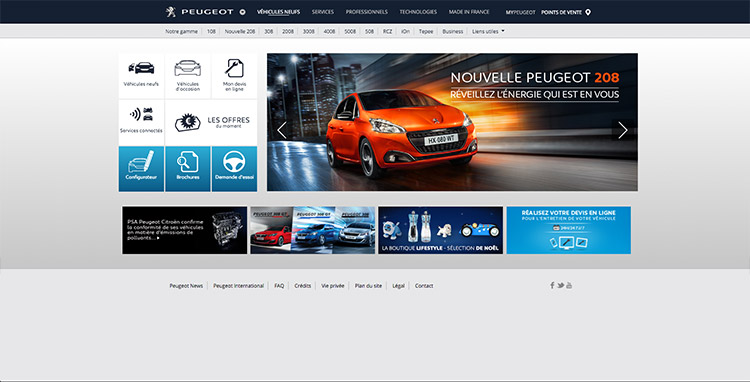Click the round icon beside the Peugeot wordmark
Screen dimensions: 750x382
(243, 12)
